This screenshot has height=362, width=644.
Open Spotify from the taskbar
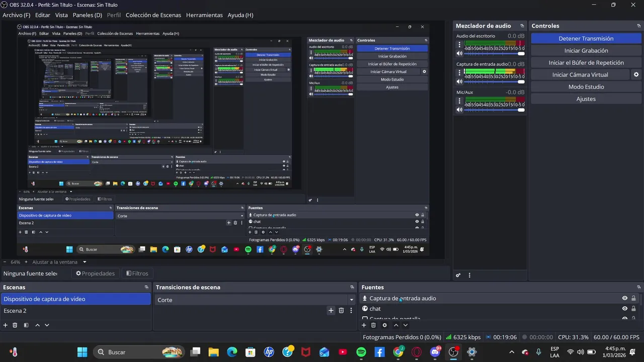pos(361,352)
